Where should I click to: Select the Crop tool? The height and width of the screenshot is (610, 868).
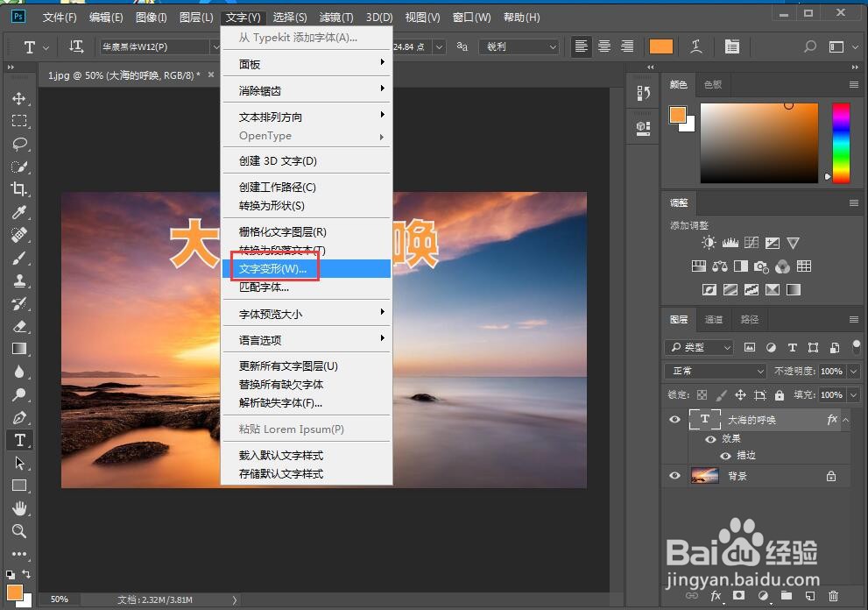(19, 190)
